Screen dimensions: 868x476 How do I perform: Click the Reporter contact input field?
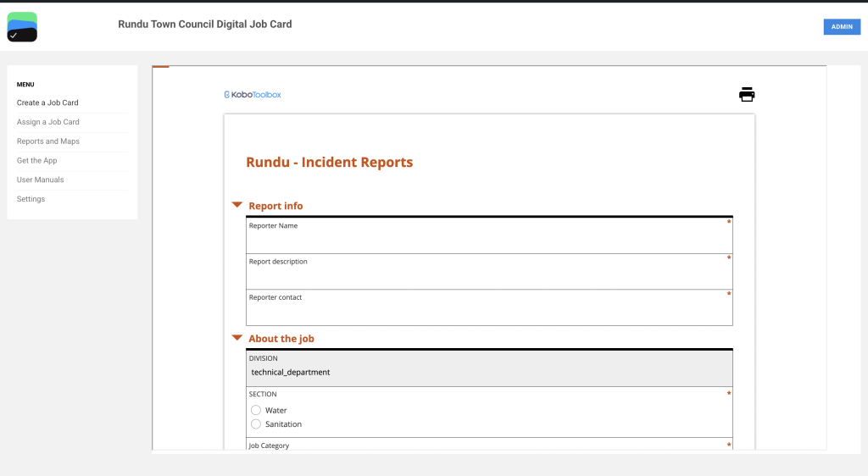pos(488,312)
